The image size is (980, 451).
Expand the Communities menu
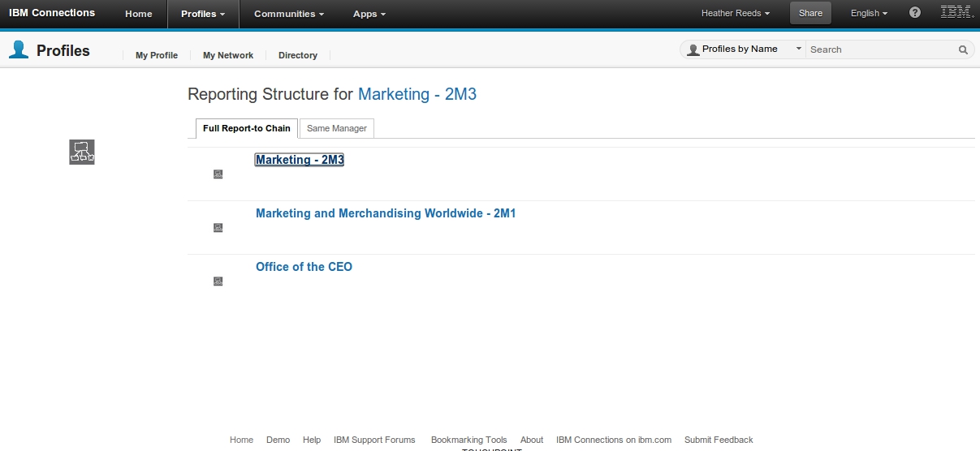[x=288, y=14]
